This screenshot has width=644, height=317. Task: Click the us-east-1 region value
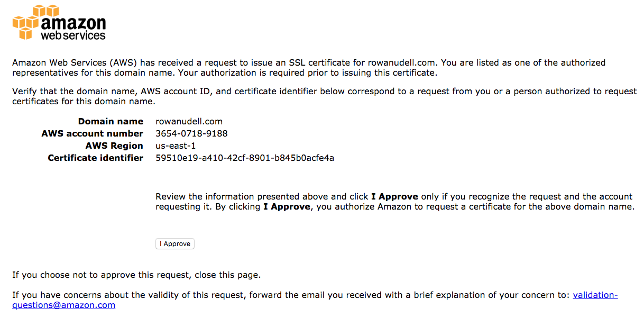pyautogui.click(x=176, y=146)
